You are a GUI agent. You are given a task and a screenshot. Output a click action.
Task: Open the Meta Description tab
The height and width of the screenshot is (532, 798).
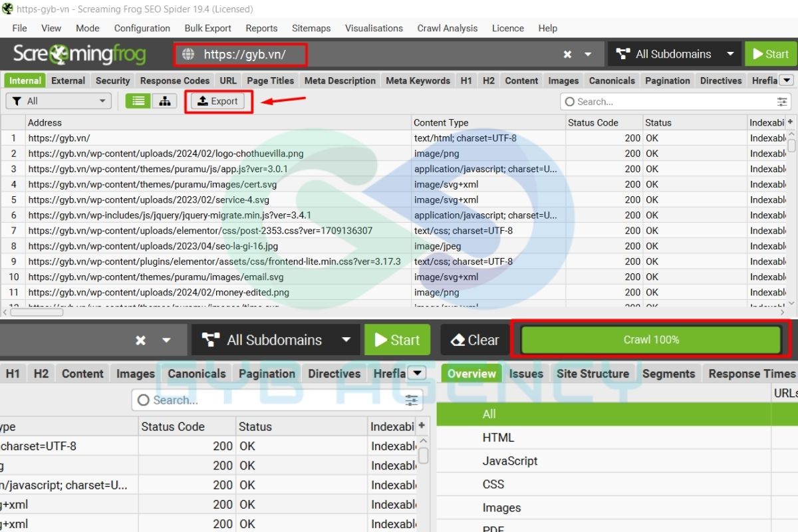(x=340, y=80)
